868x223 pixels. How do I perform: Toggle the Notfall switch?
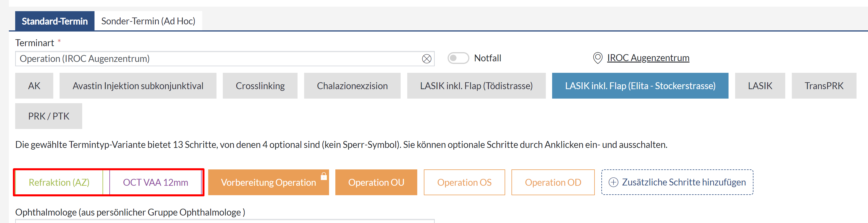[458, 58]
